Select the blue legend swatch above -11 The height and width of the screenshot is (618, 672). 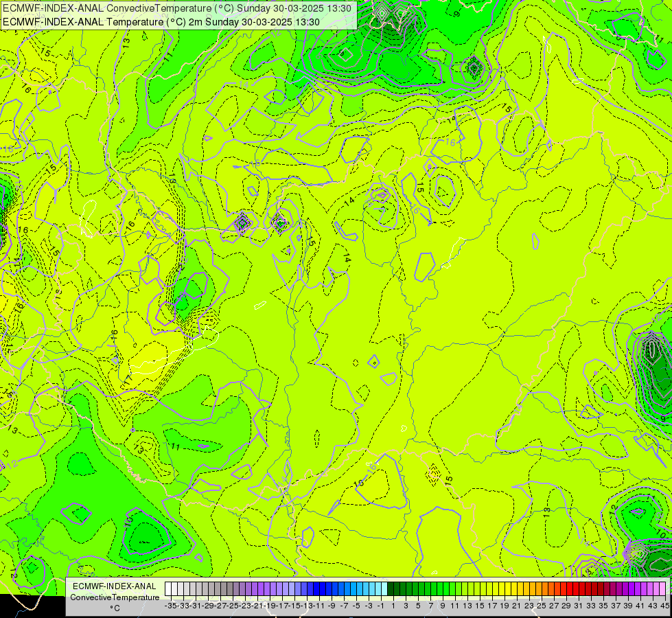316,588
